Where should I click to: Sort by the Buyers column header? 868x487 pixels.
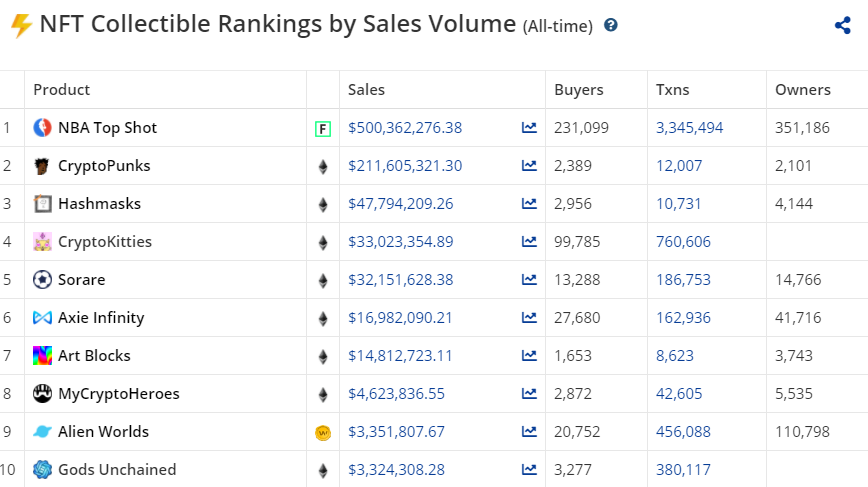[x=579, y=90]
